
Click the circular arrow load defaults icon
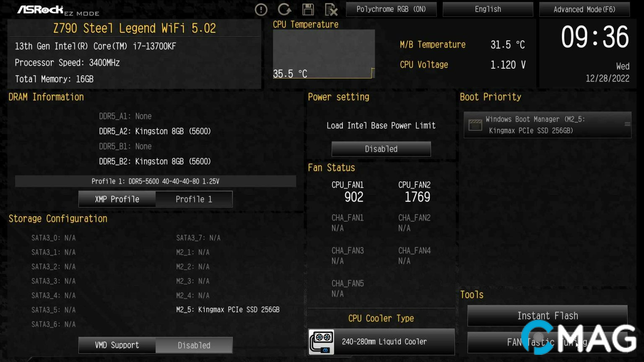[x=284, y=9]
